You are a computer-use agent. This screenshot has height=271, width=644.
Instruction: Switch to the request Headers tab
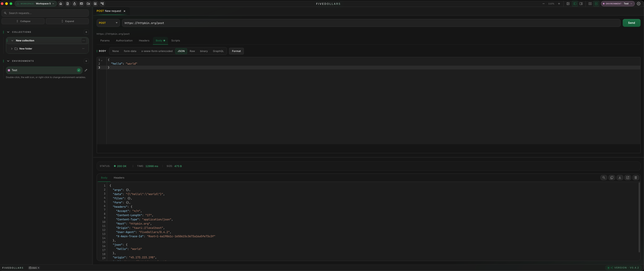point(144,40)
